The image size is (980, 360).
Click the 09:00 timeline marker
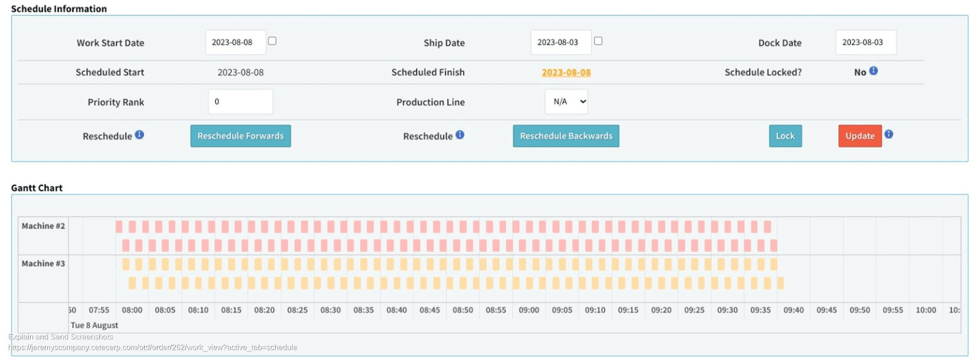click(529, 310)
